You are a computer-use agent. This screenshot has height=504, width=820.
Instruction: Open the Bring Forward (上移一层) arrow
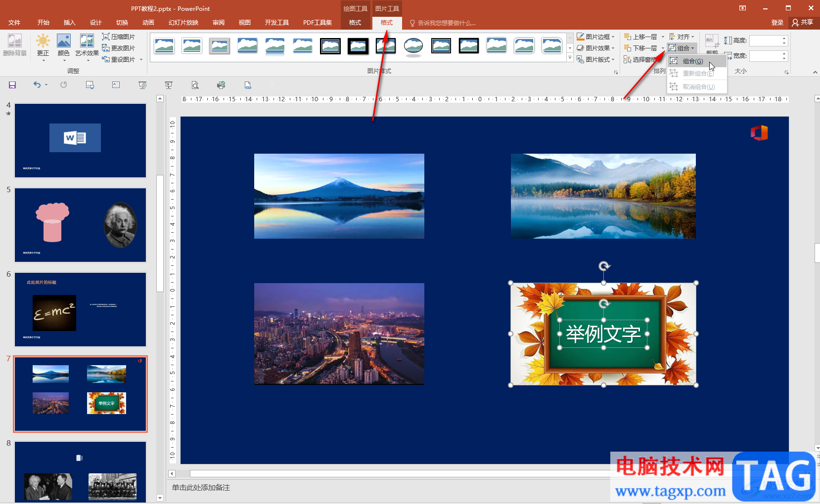(663, 37)
